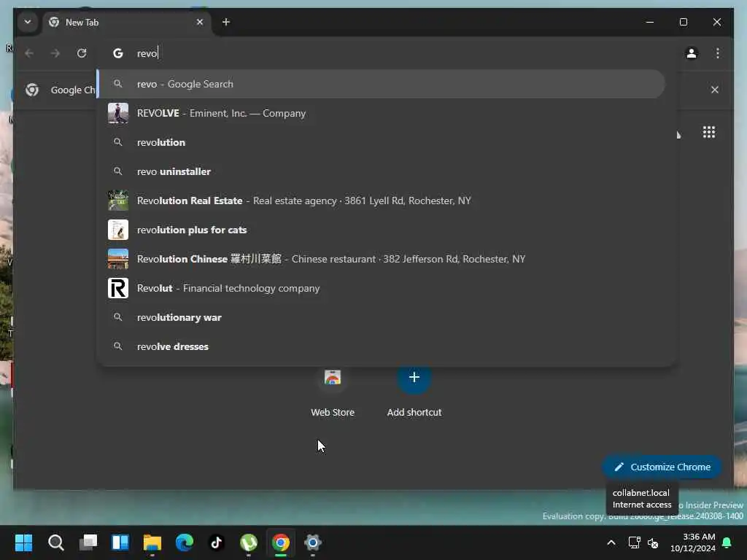Choose the Revolution Real Estate suggestion
Screen dimensions: 747x560
point(381,201)
